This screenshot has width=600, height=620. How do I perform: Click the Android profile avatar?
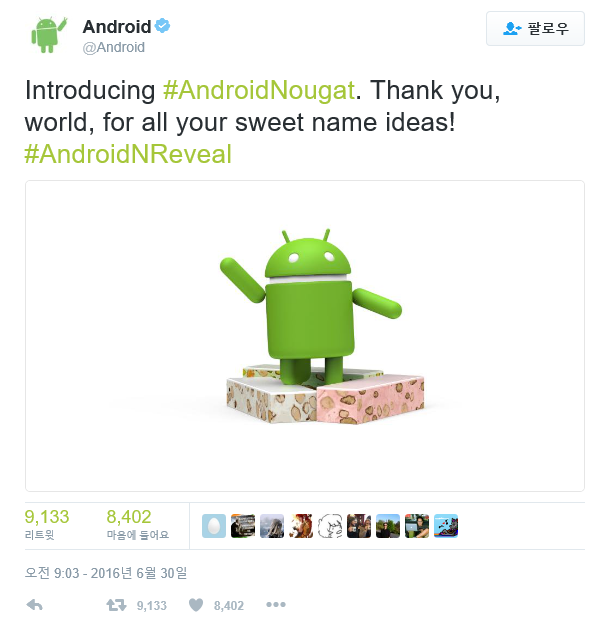tap(49, 35)
